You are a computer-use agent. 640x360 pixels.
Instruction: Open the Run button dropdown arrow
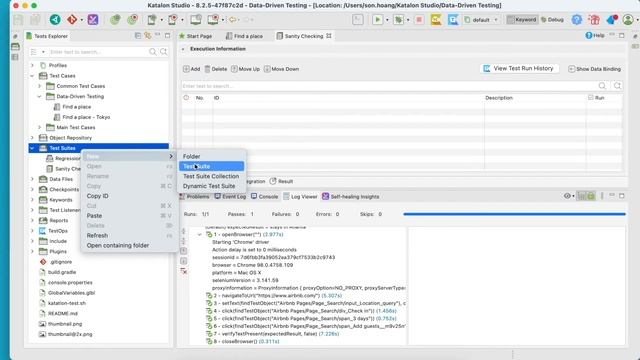click(387, 20)
